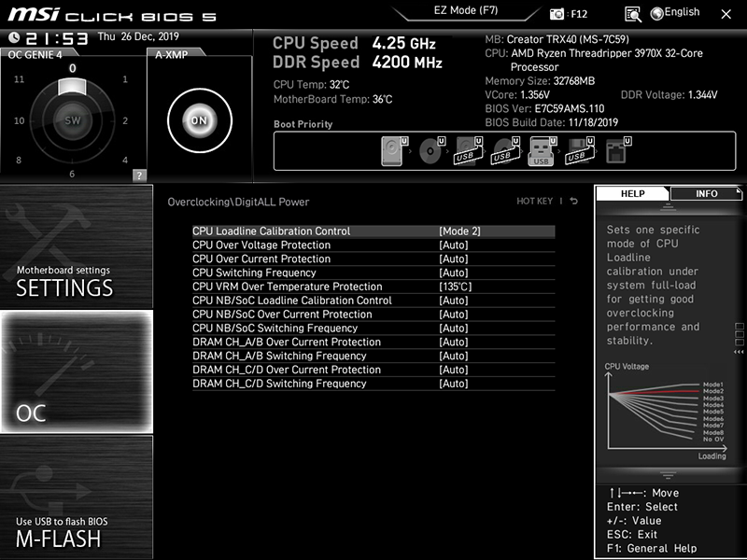Click the Overclocking\DigitALL Power breadcrumb
This screenshot has width=747, height=560.
[x=238, y=202]
